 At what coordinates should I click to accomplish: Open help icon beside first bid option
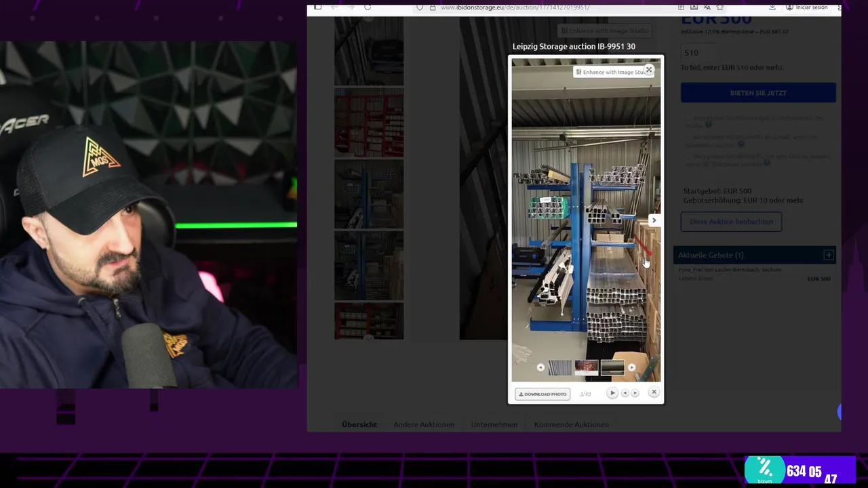coord(709,125)
